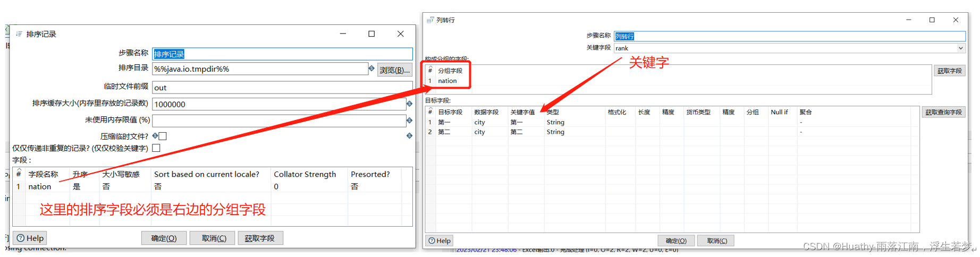Image resolution: width=980 pixels, height=257 pixels.
Task: Click the empty 未使用内存限值 (%) field
Action: tap(279, 121)
